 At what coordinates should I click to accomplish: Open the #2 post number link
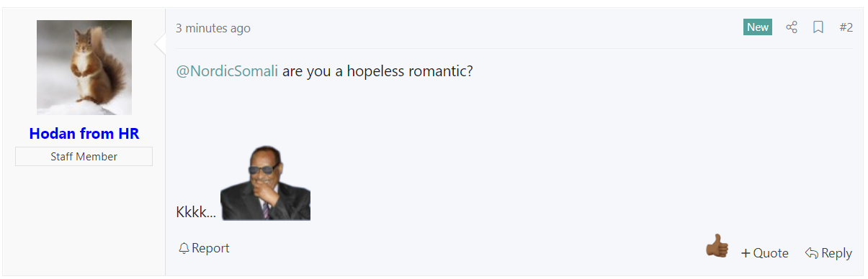point(846,27)
